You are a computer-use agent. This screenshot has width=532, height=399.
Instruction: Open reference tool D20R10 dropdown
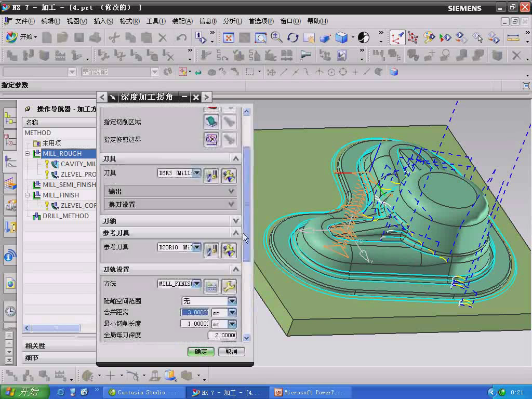pos(197,247)
